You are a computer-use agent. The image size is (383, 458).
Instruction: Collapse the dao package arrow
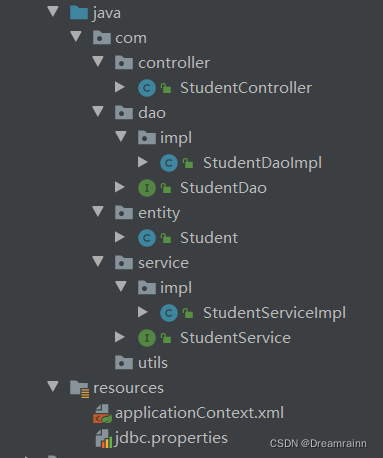[x=98, y=111]
